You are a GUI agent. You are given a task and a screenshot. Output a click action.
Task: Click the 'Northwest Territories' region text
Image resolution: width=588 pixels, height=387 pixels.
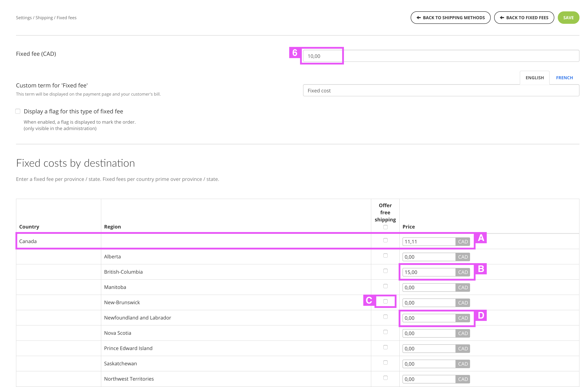coord(129,379)
